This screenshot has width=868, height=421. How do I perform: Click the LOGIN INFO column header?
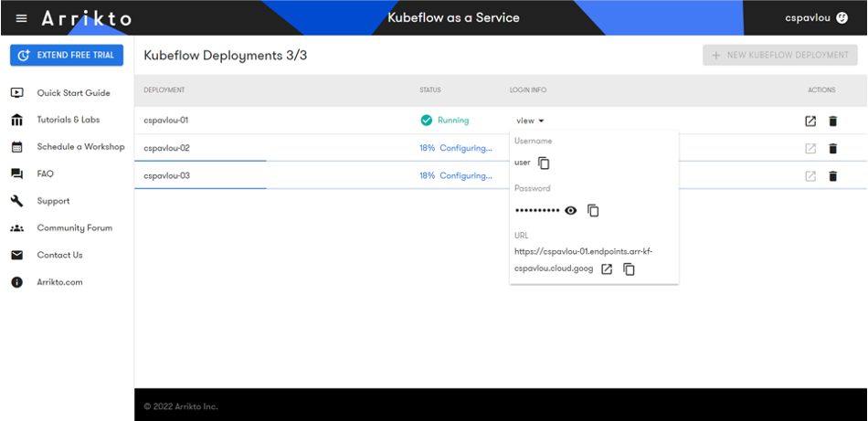click(528, 90)
